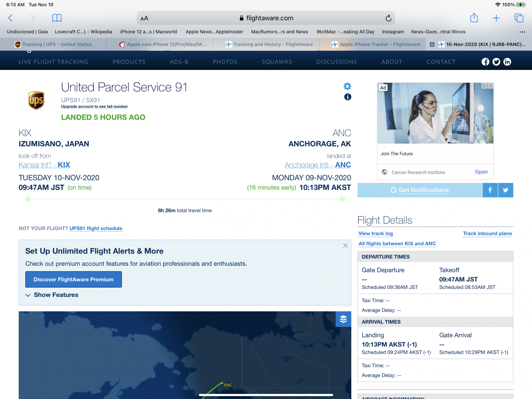This screenshot has width=532, height=399.
Task: Click Upgrade account to see tail number
Action: (x=94, y=106)
